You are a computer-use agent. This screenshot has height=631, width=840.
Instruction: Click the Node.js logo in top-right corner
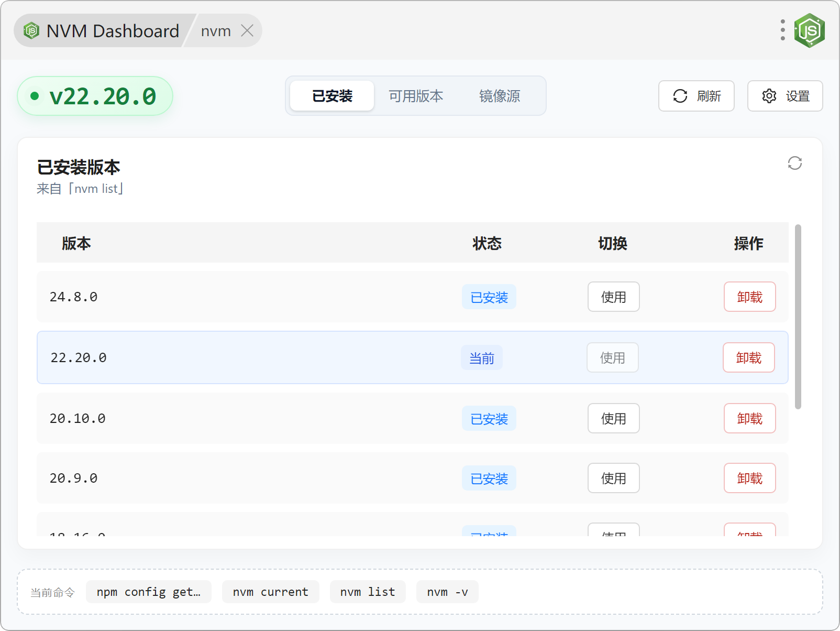pos(809,30)
